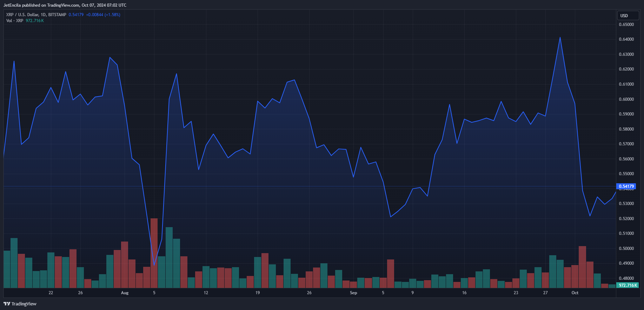Click the highest peak of the price line
The image size is (644, 310).
(560, 38)
